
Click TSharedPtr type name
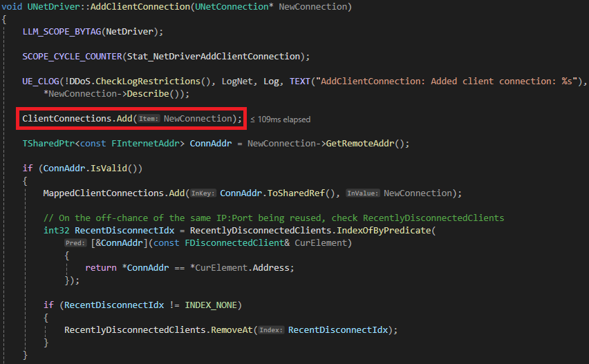click(48, 144)
